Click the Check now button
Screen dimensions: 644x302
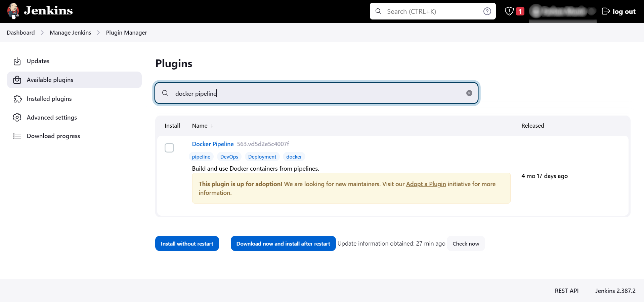(x=466, y=244)
